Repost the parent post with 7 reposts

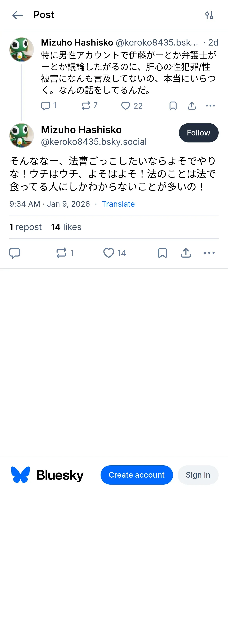(86, 106)
